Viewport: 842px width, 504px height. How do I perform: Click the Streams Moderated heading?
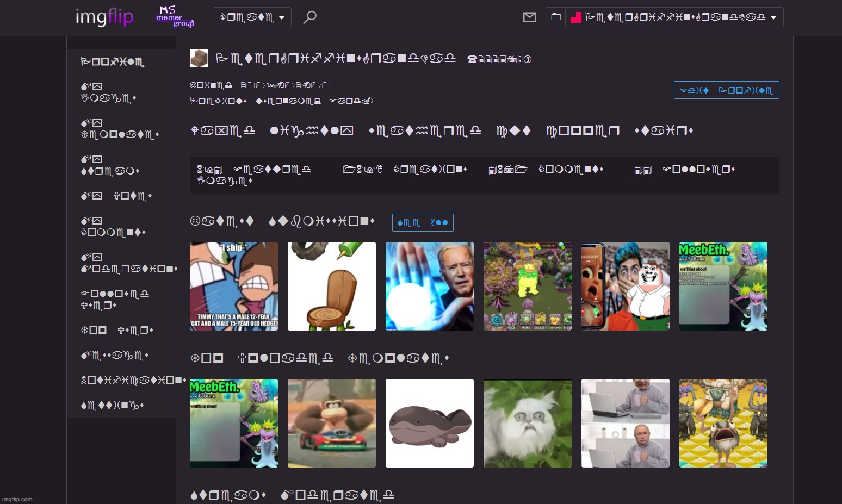tap(292, 495)
